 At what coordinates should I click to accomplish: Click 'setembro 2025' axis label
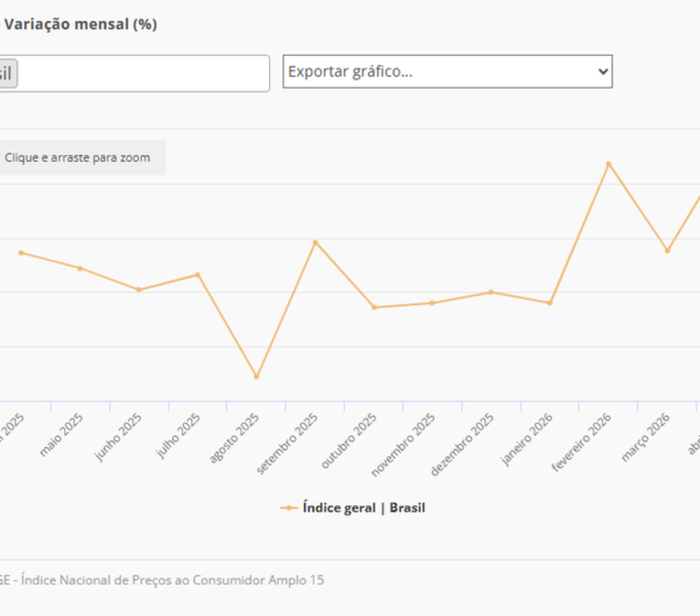click(287, 444)
